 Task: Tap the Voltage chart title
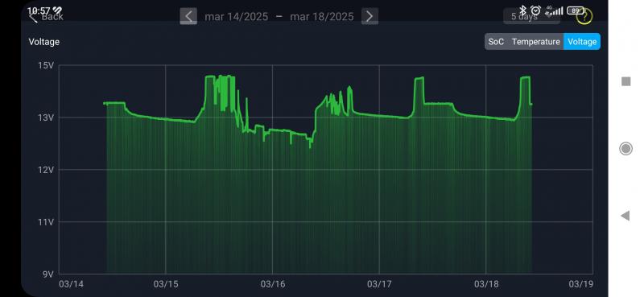[x=44, y=42]
